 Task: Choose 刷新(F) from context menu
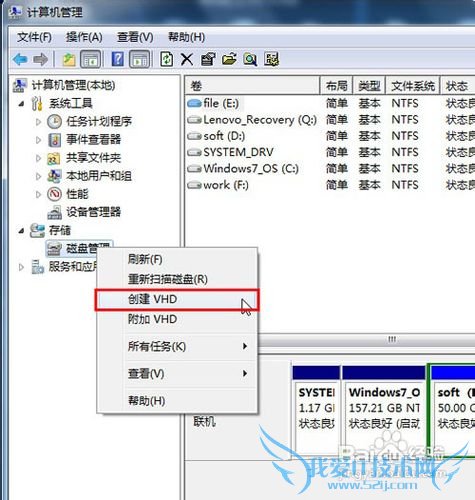point(177,259)
